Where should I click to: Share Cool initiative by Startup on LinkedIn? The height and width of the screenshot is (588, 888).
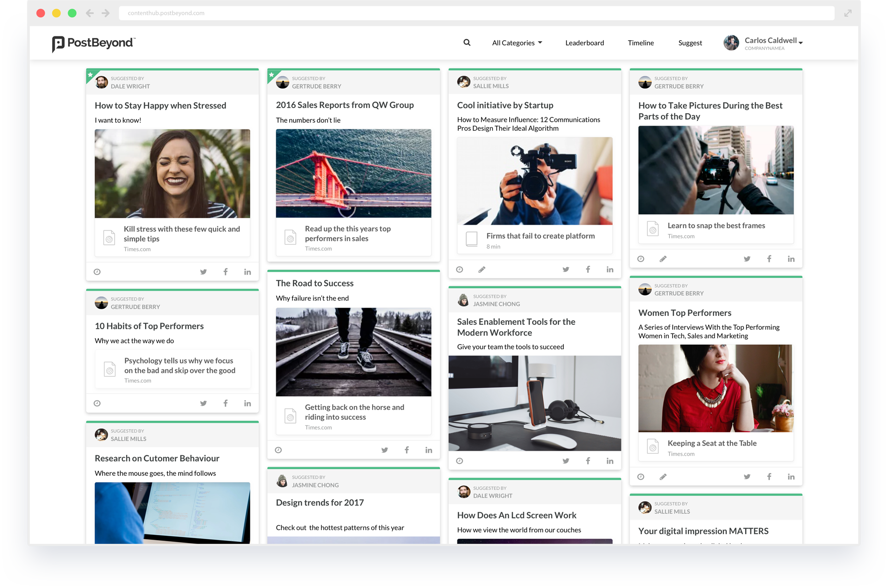tap(610, 269)
